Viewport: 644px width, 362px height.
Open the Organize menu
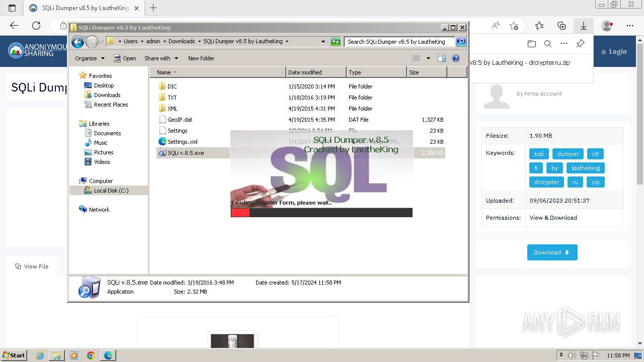click(90, 58)
